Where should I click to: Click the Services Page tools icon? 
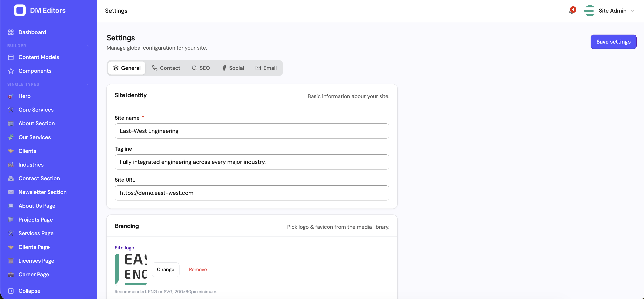[x=11, y=233]
